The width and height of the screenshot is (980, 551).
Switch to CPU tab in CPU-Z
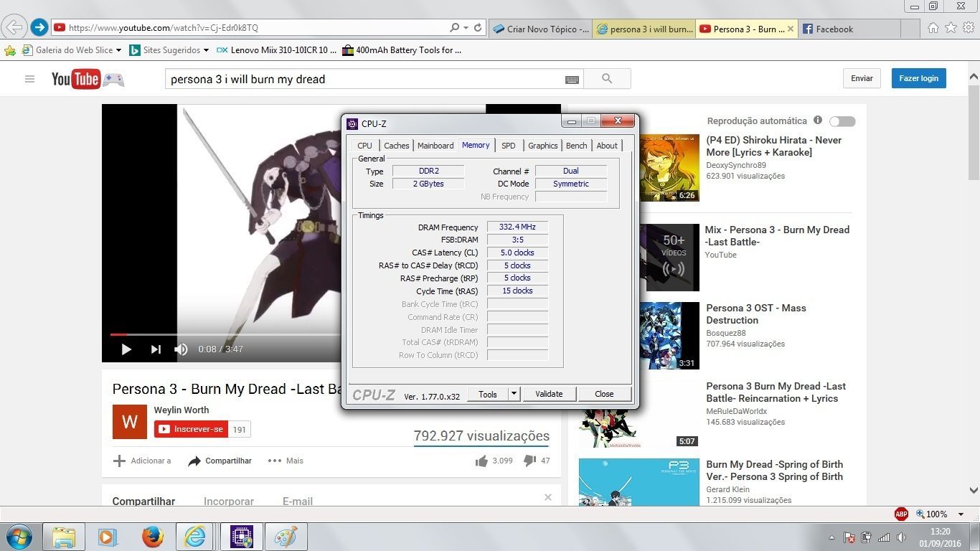pyautogui.click(x=364, y=146)
